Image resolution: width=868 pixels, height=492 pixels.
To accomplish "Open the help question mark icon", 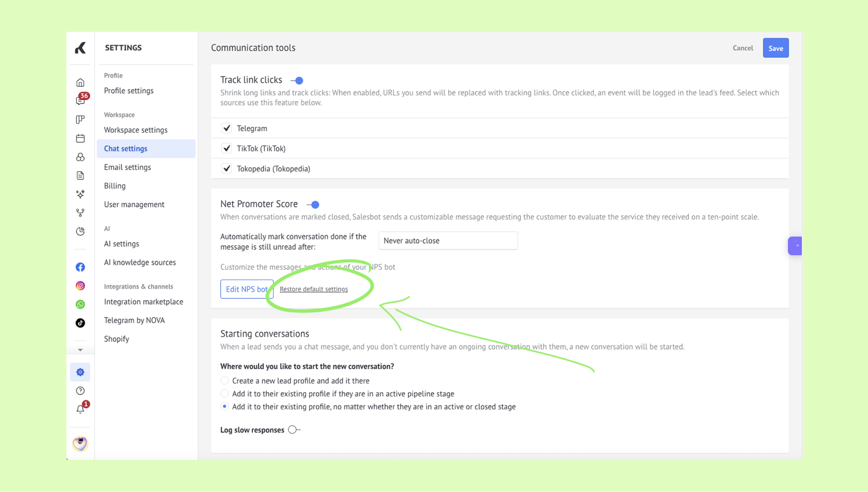I will [80, 391].
